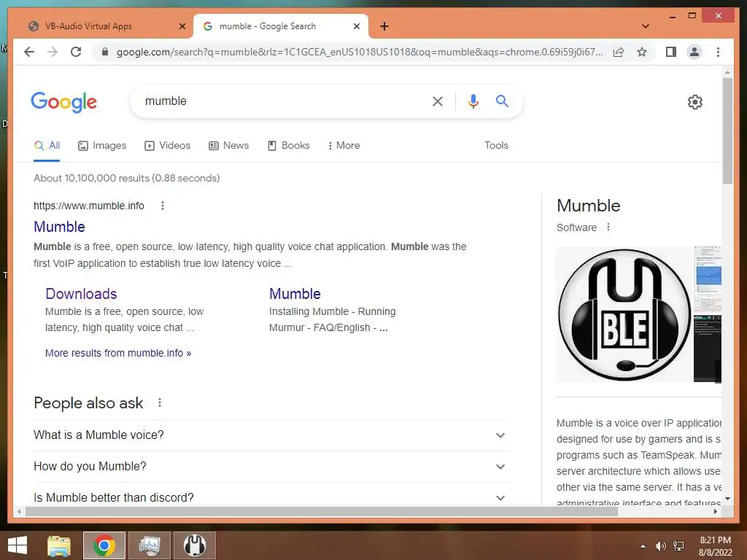This screenshot has height=560, width=747.
Task: Start voice search with microphone icon
Action: (473, 101)
